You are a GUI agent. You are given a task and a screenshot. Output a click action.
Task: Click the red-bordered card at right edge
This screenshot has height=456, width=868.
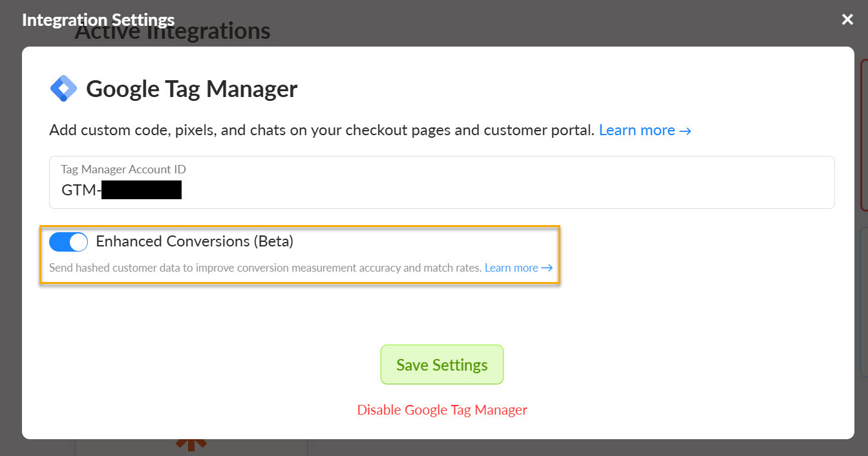[863, 135]
